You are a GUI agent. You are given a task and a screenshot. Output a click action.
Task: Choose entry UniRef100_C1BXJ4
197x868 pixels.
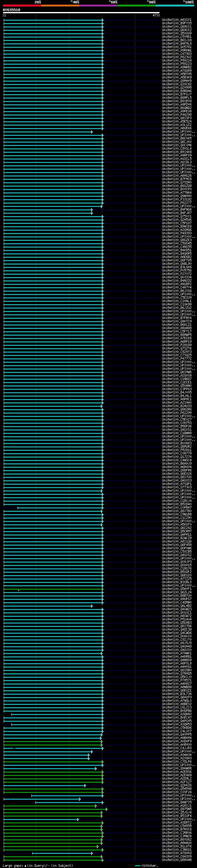(x=177, y=501)
